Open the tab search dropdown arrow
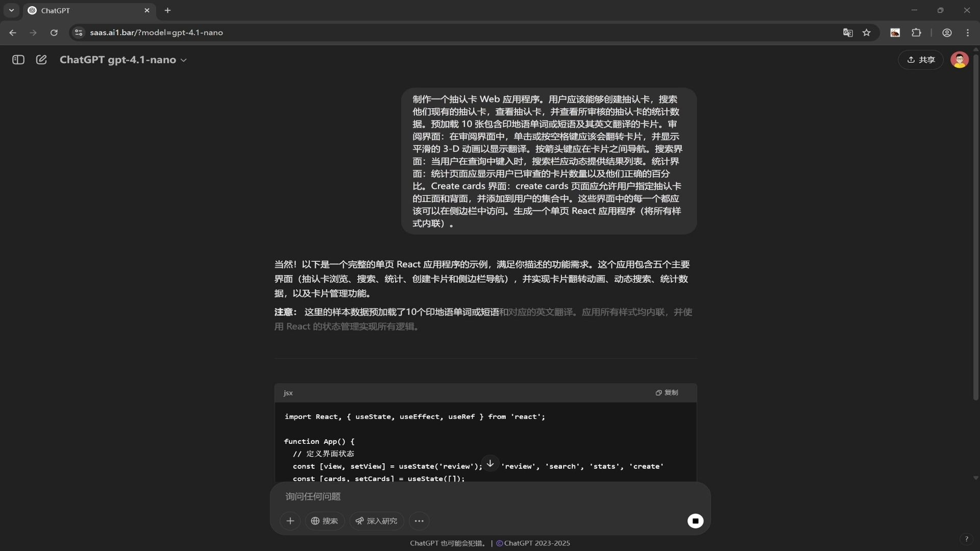The image size is (980, 551). (11, 10)
